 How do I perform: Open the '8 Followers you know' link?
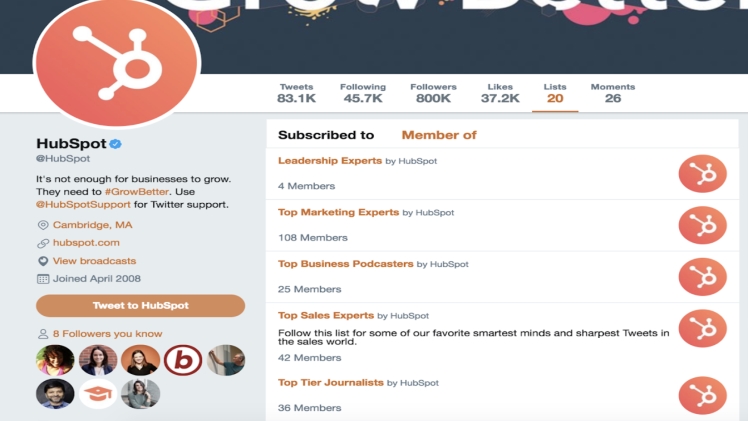point(107,334)
